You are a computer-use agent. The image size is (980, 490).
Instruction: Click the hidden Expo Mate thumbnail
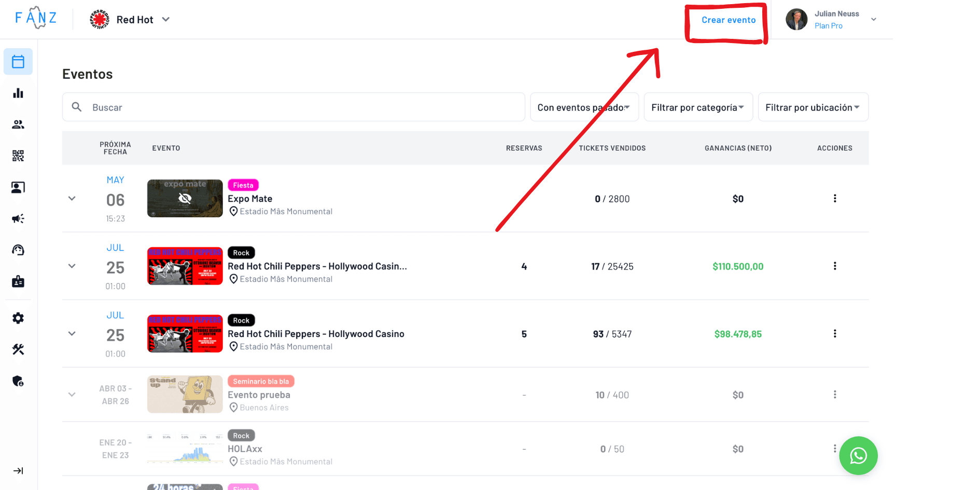pyautogui.click(x=185, y=199)
